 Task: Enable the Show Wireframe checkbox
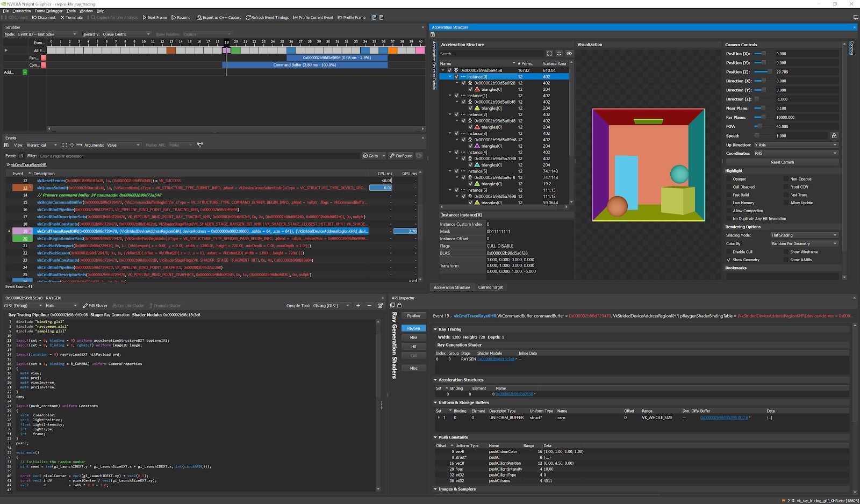coord(786,251)
